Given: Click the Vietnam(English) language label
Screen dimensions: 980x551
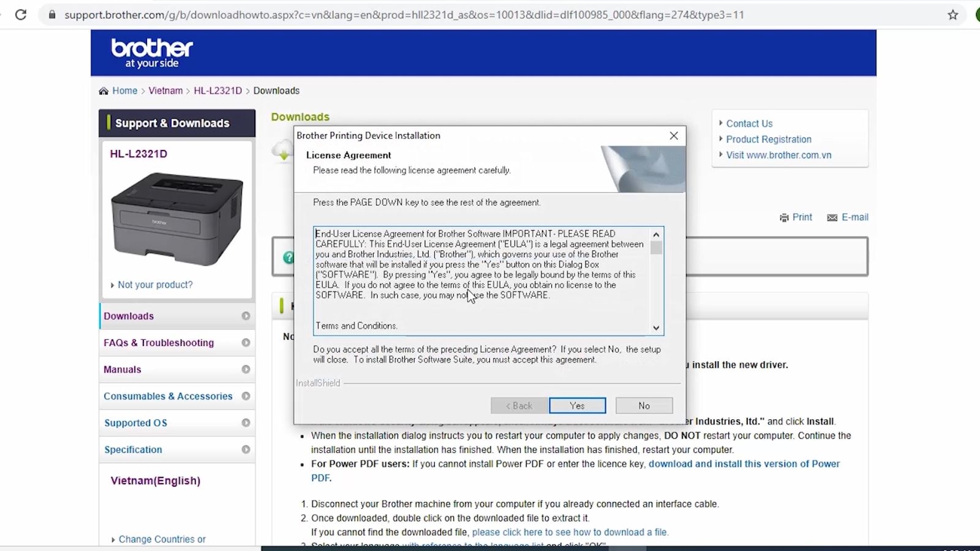Looking at the screenshot, I should click(x=156, y=481).
